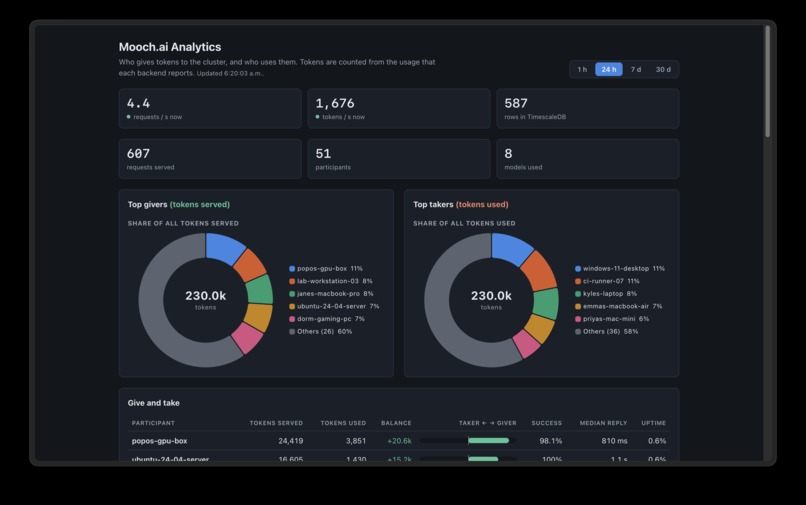Screen dimensions: 806x505
Task: Click the 607 requests served card
Action: 210,159
